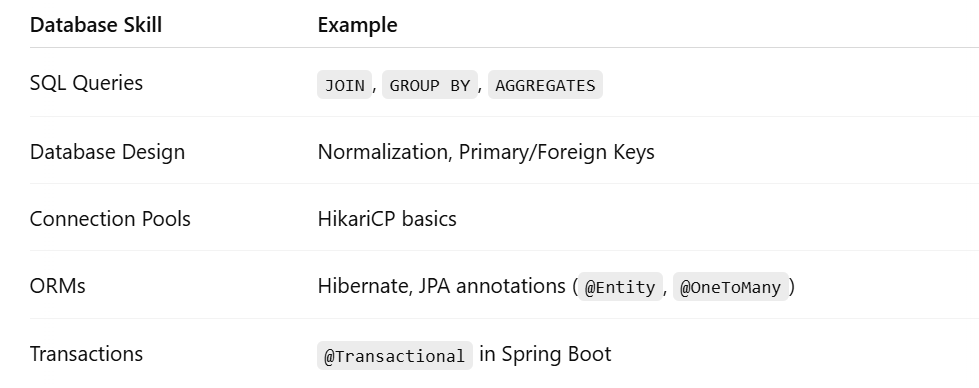Click the word Normalization in the table
This screenshot has width=979, height=388.
[383, 152]
